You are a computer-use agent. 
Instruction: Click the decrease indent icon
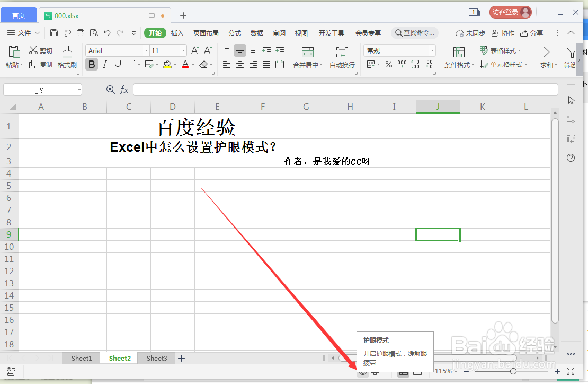click(x=266, y=50)
